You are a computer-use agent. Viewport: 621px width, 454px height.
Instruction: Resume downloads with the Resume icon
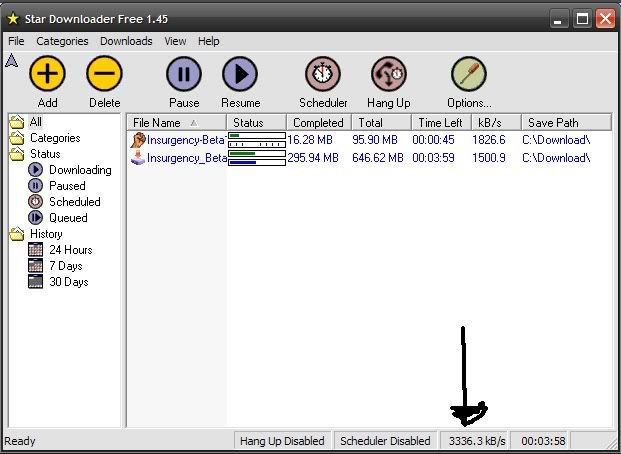coord(240,74)
